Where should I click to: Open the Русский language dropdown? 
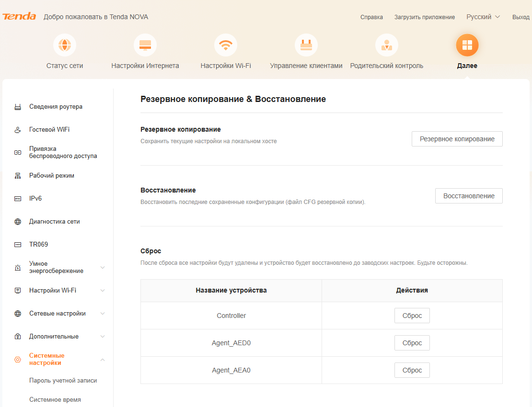tap(483, 17)
